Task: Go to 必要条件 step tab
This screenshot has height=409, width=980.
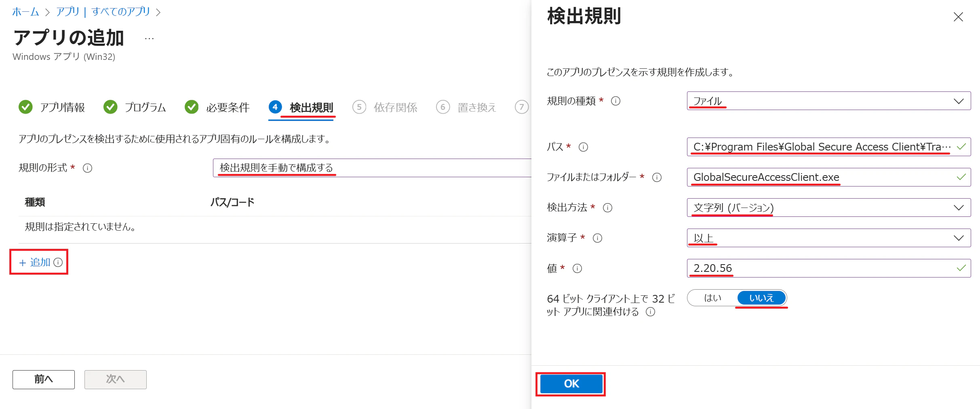Action: tap(217, 107)
